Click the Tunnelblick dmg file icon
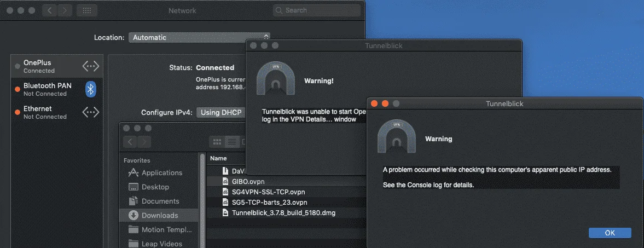 point(225,213)
